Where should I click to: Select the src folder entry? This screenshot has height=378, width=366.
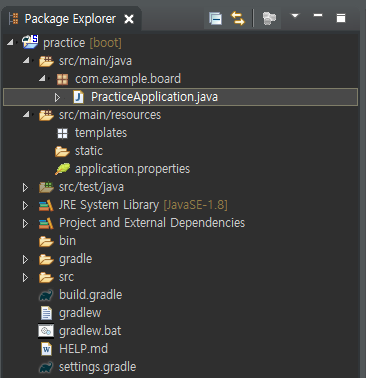66,277
